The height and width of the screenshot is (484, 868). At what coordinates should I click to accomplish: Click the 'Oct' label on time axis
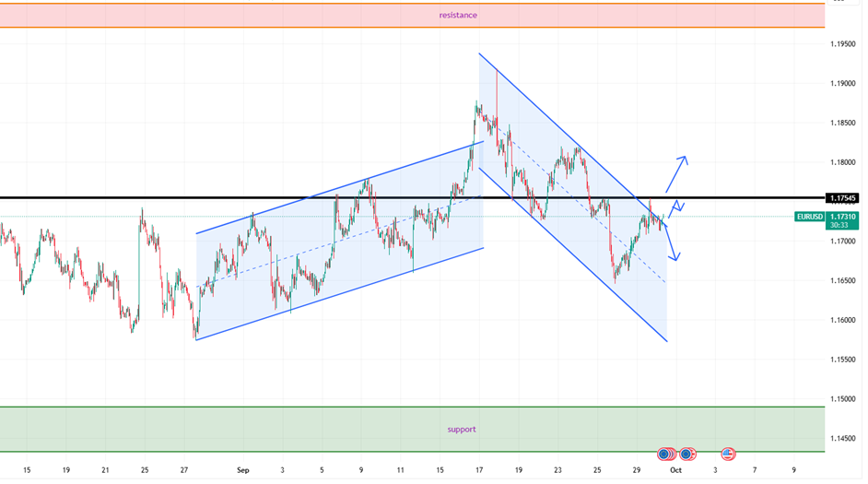[674, 470]
